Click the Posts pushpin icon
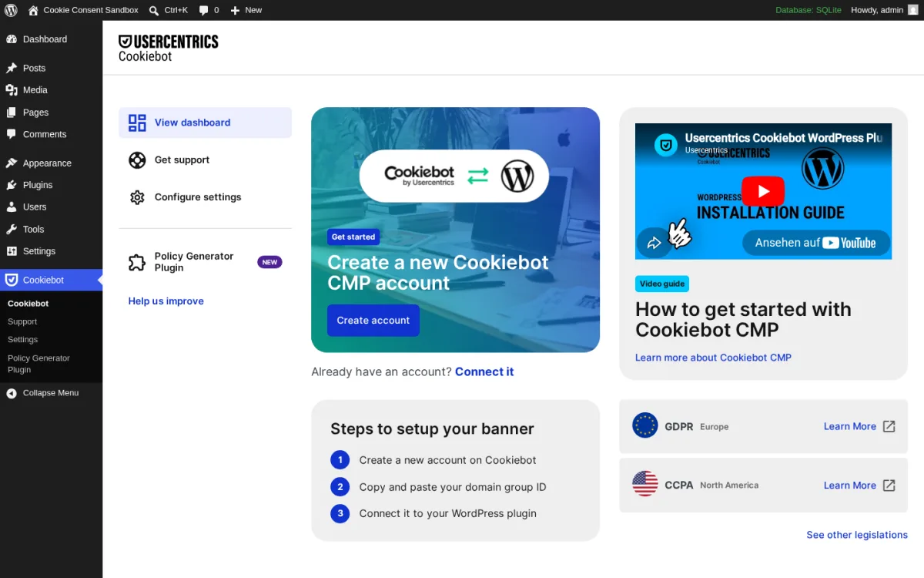Image resolution: width=924 pixels, height=578 pixels. 12,68
